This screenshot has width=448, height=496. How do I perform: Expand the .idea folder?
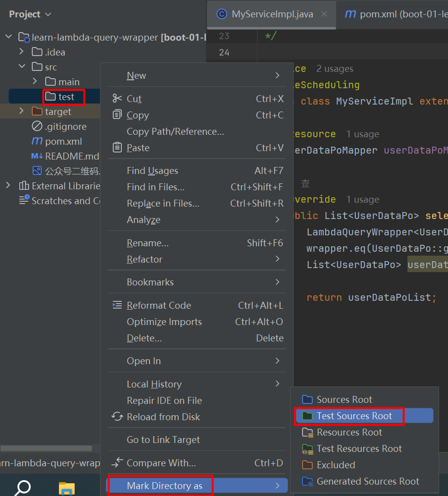21,52
